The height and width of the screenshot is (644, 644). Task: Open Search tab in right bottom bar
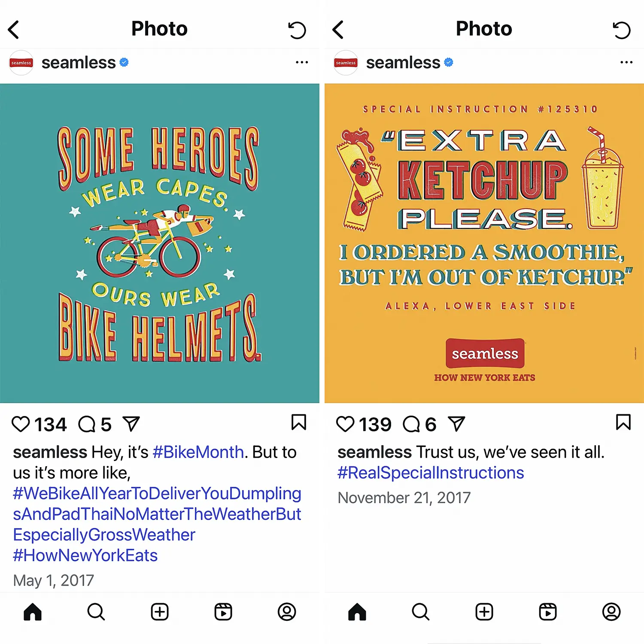pyautogui.click(x=420, y=612)
